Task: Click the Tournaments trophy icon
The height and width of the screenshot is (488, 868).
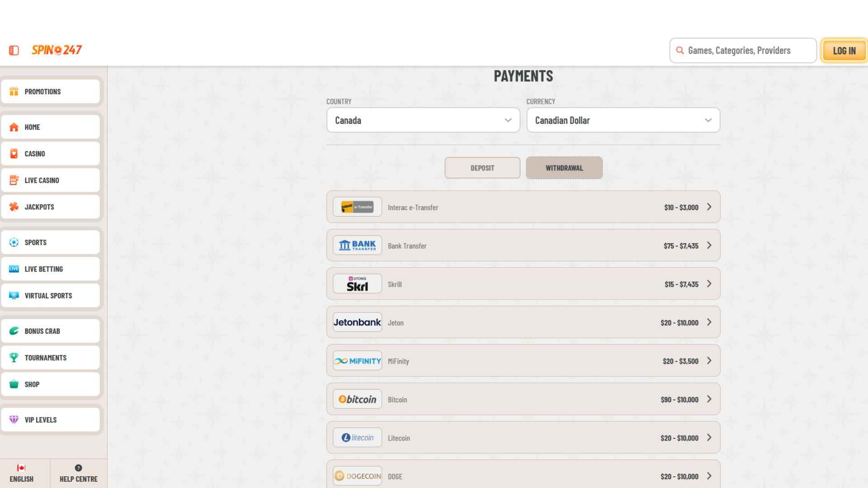Action: (x=14, y=358)
